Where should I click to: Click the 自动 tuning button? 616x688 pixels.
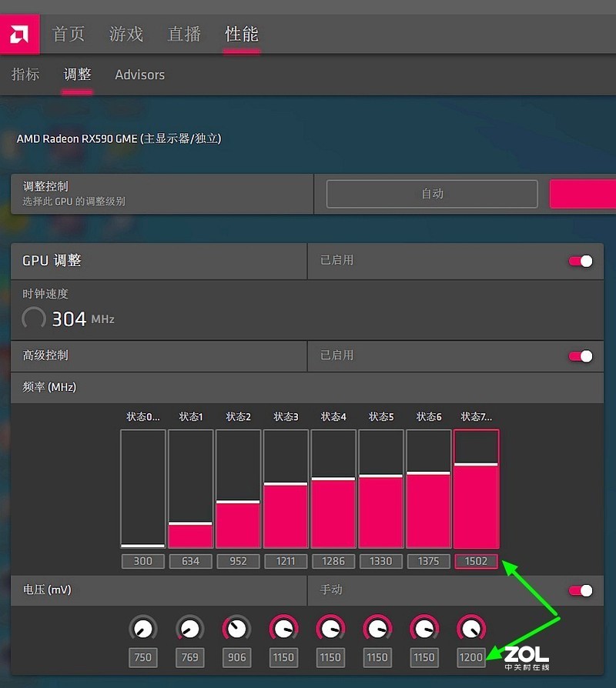431,194
